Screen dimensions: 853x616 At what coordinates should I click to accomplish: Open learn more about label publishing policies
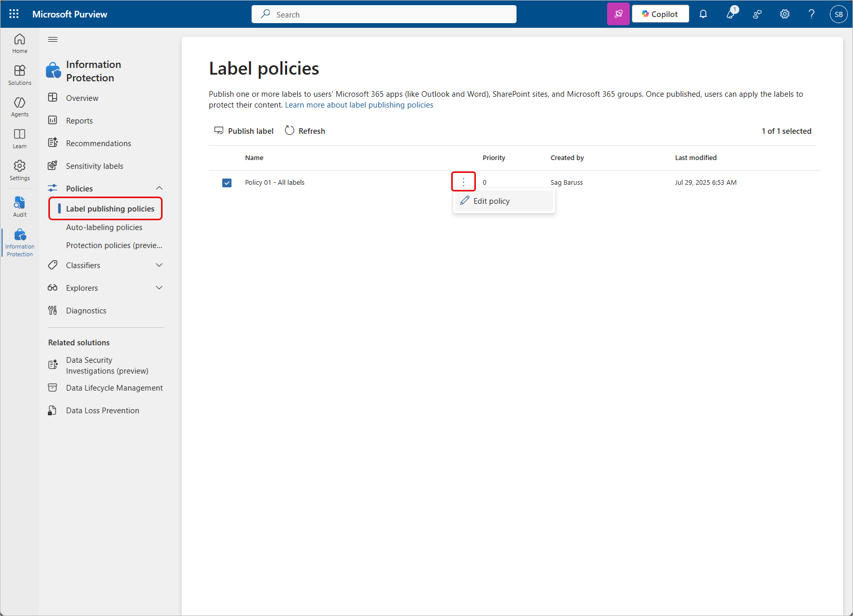coord(359,104)
